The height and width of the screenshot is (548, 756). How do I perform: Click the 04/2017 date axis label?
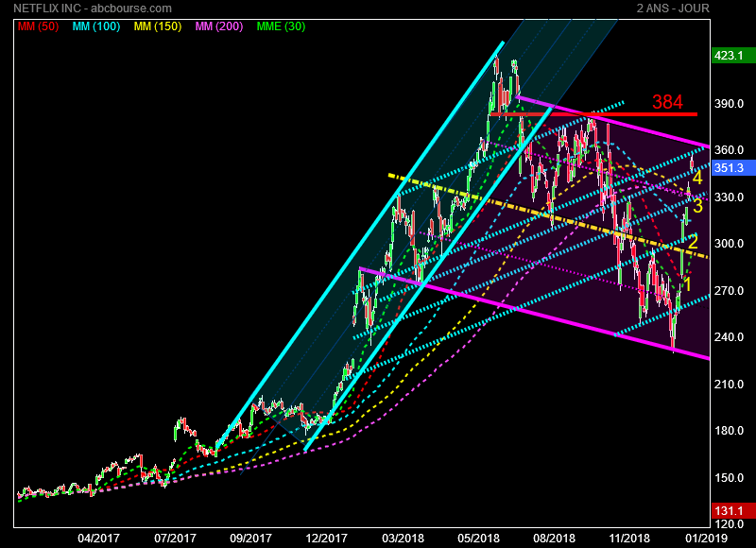[x=99, y=538]
